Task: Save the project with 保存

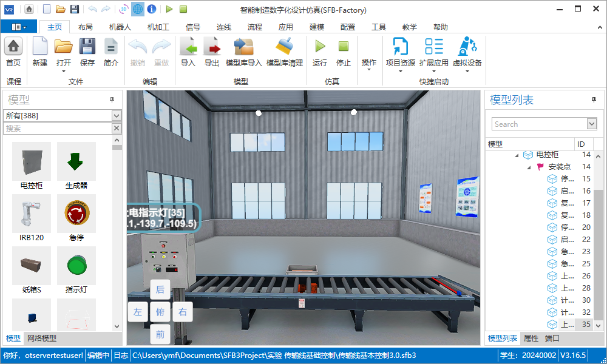Action: (87, 47)
